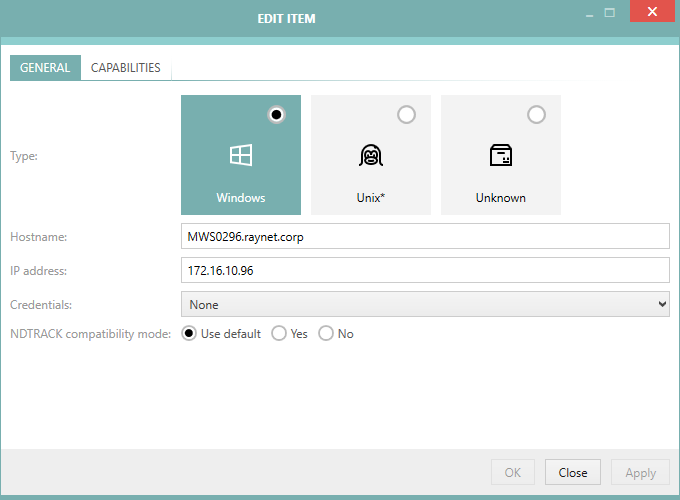680x500 pixels.
Task: Click the Unix penguin icon
Action: (371, 155)
